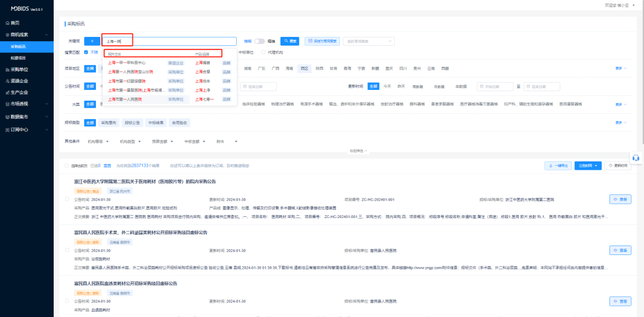
Task: Select 广东 region filter
Action: click(262, 69)
